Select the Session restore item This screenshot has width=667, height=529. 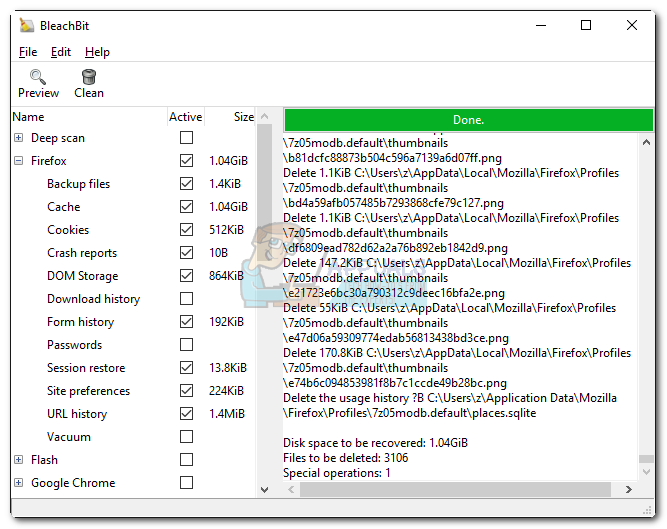tap(86, 367)
